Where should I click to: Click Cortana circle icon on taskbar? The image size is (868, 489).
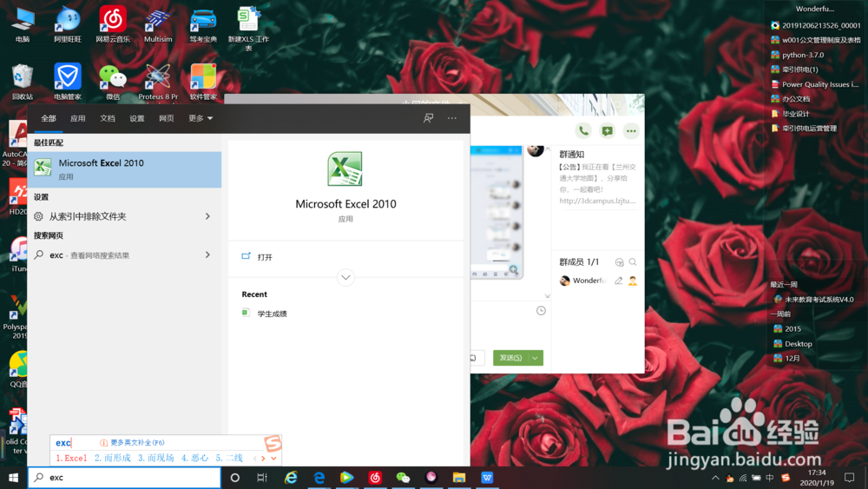coord(234,478)
